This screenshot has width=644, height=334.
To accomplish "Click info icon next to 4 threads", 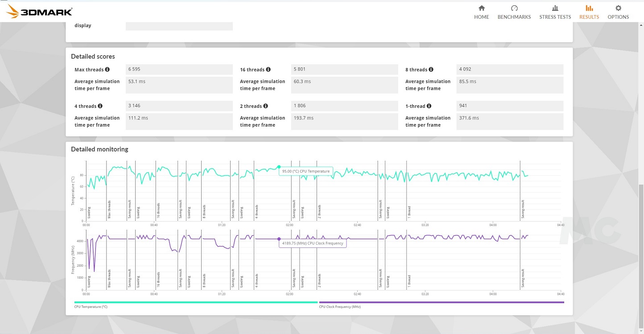I will [100, 106].
